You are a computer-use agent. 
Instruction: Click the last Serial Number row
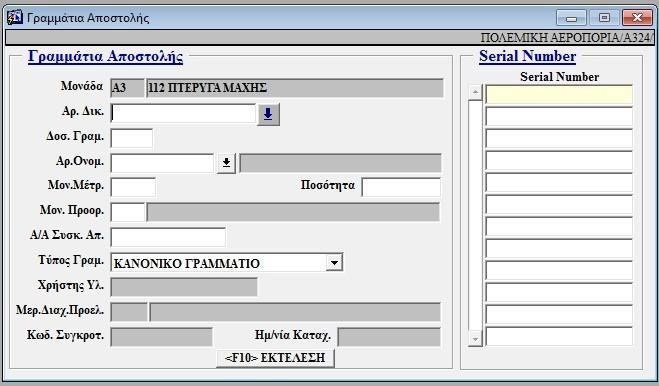tap(559, 336)
